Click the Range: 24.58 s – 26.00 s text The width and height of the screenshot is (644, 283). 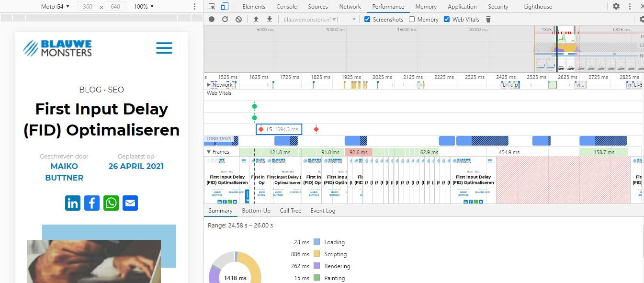[240, 225]
